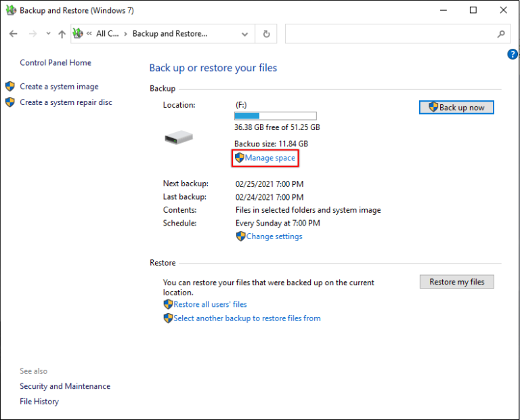Screen dimensions: 520x420
Task: Click the forward navigation arrow
Action: (x=32, y=34)
